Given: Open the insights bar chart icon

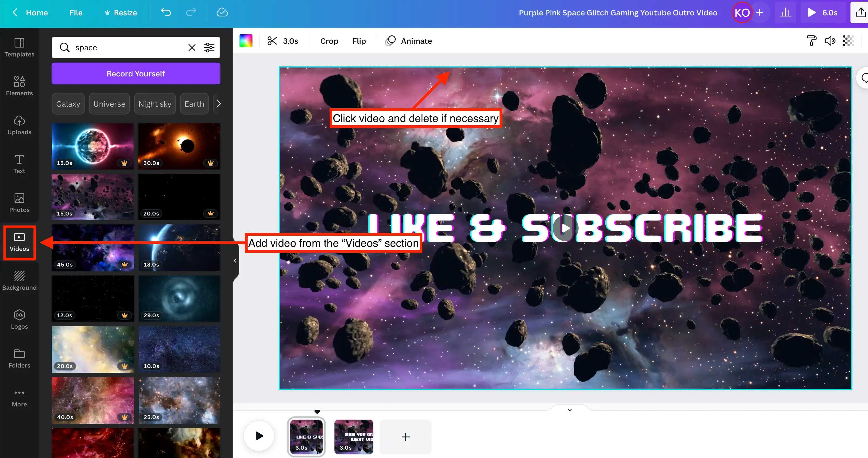Looking at the screenshot, I should pyautogui.click(x=785, y=12).
